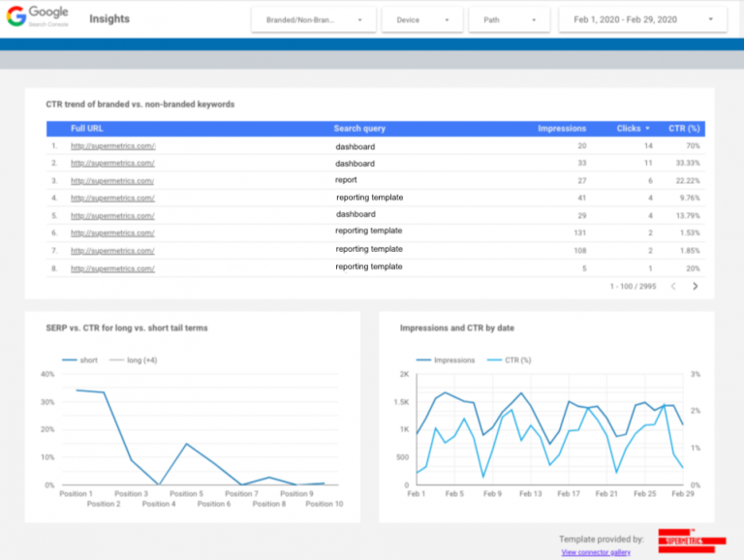Screen dimensions: 744x560
Task: Open the supermetrics.com URL in row 8
Action: pyautogui.click(x=112, y=267)
